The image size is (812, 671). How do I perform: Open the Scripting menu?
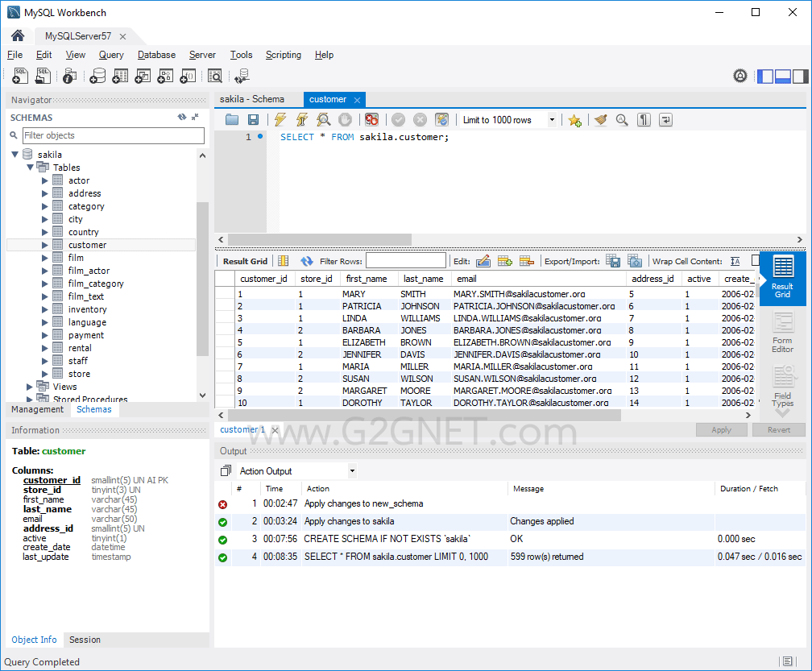[x=284, y=55]
